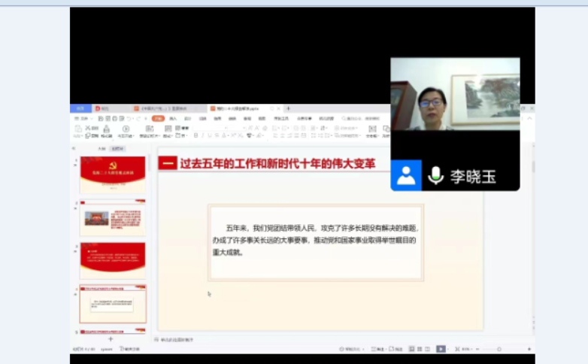Image resolution: width=588 pixels, height=364 pixels.
Task: Start slideshow from the status bar play button
Action: [x=441, y=349]
